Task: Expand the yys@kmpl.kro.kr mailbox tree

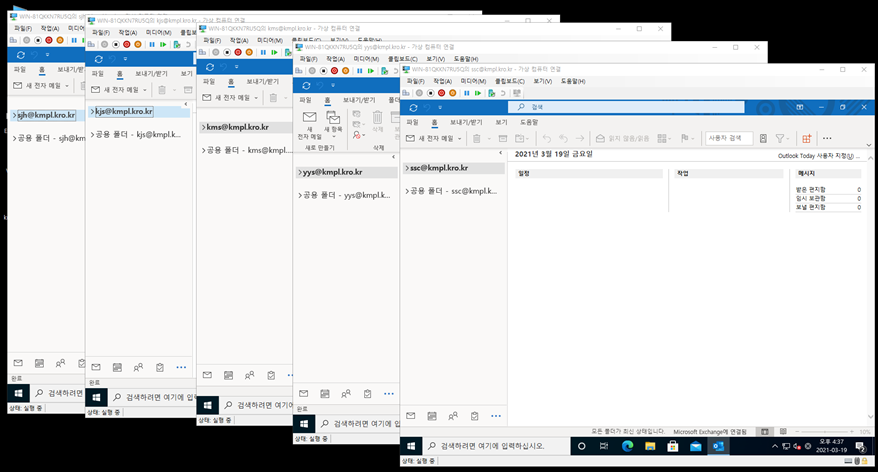Action: coord(300,172)
